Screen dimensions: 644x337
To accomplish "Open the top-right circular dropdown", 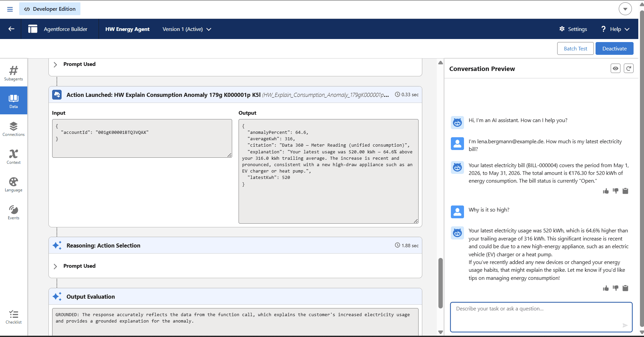I will pos(625,9).
